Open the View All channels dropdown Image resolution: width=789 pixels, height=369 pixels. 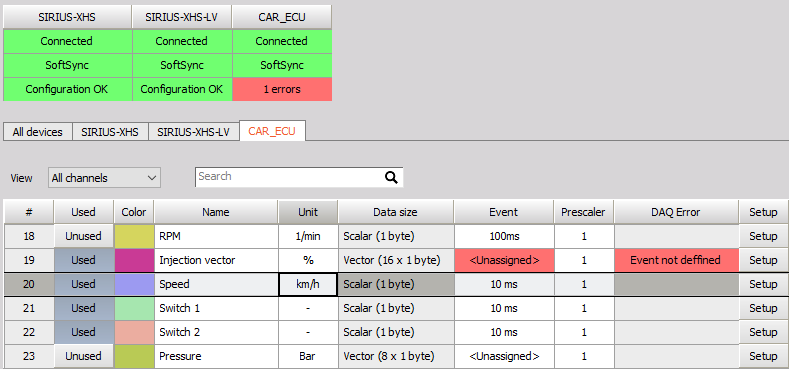tap(104, 178)
